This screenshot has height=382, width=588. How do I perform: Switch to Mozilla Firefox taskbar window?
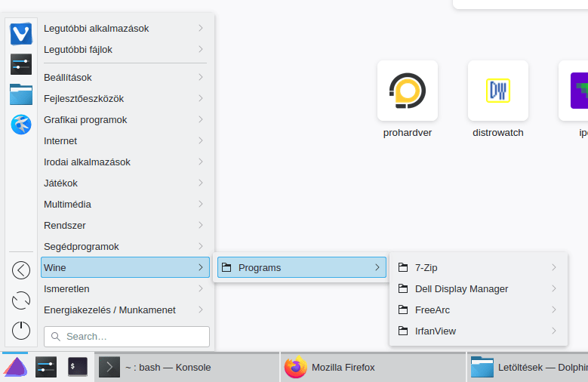coord(373,367)
